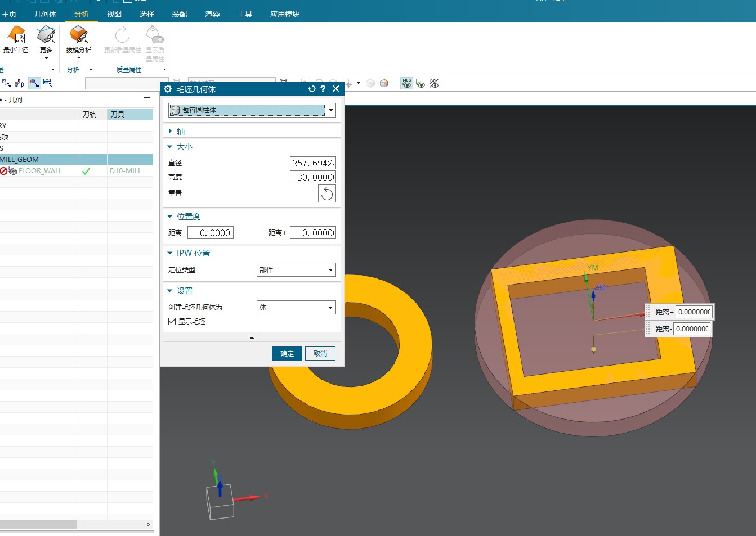The image size is (756, 536).
Task: Click the dialog 距离- input field
Action: (211, 233)
